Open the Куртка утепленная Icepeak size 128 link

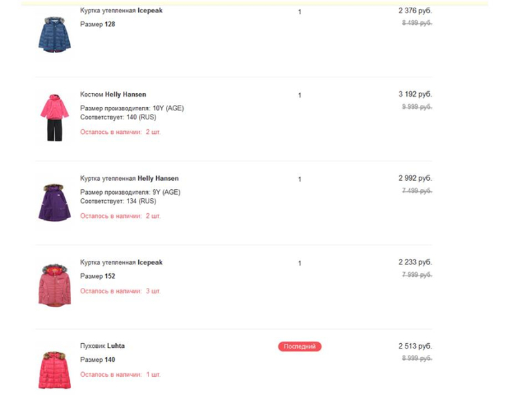click(x=122, y=11)
